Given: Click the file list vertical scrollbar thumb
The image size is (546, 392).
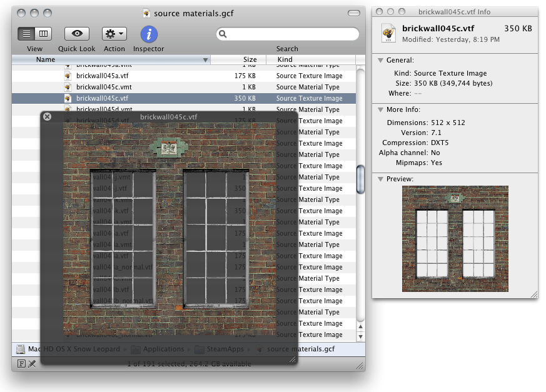Looking at the screenshot, I should tap(360, 179).
